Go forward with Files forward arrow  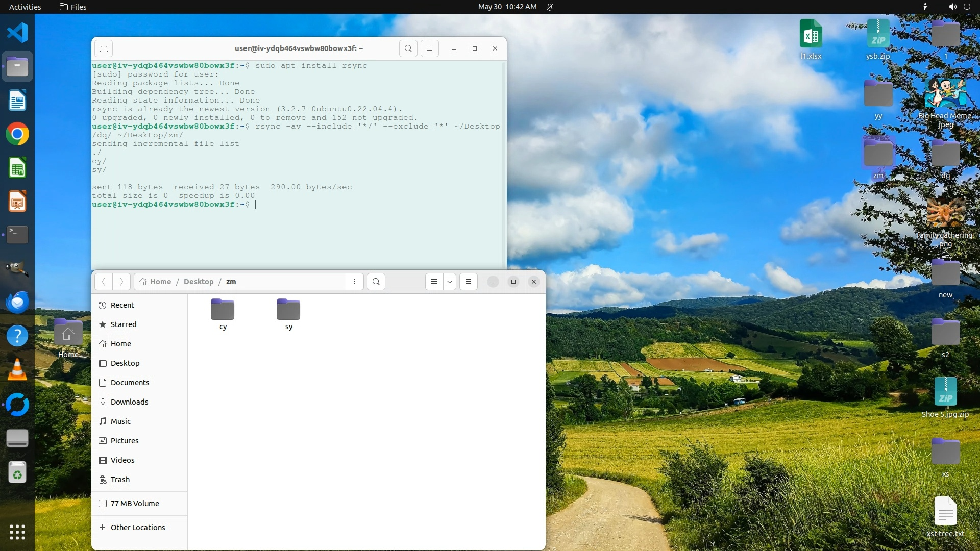click(x=121, y=282)
